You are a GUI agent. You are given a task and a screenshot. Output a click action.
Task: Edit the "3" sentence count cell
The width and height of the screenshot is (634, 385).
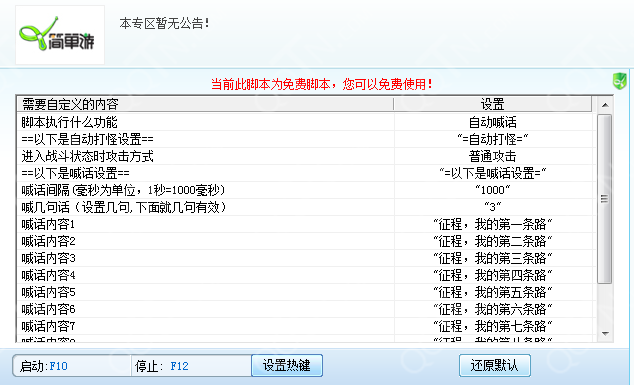pyautogui.click(x=492, y=207)
